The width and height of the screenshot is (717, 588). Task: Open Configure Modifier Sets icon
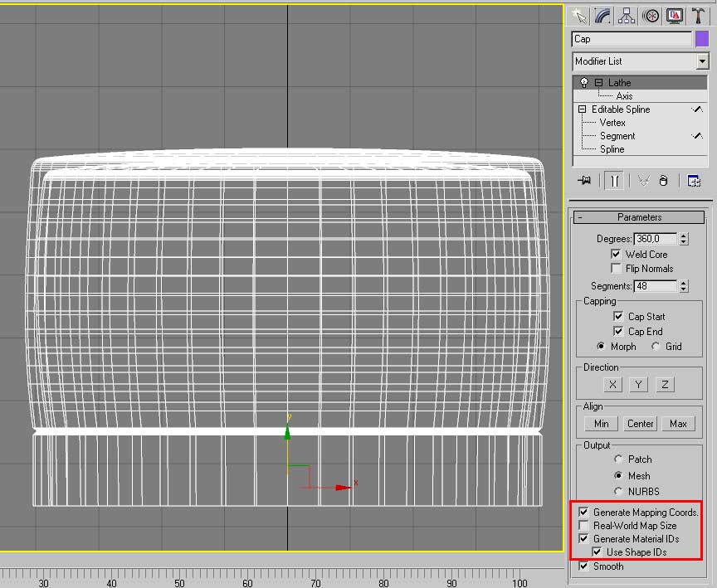click(x=694, y=181)
